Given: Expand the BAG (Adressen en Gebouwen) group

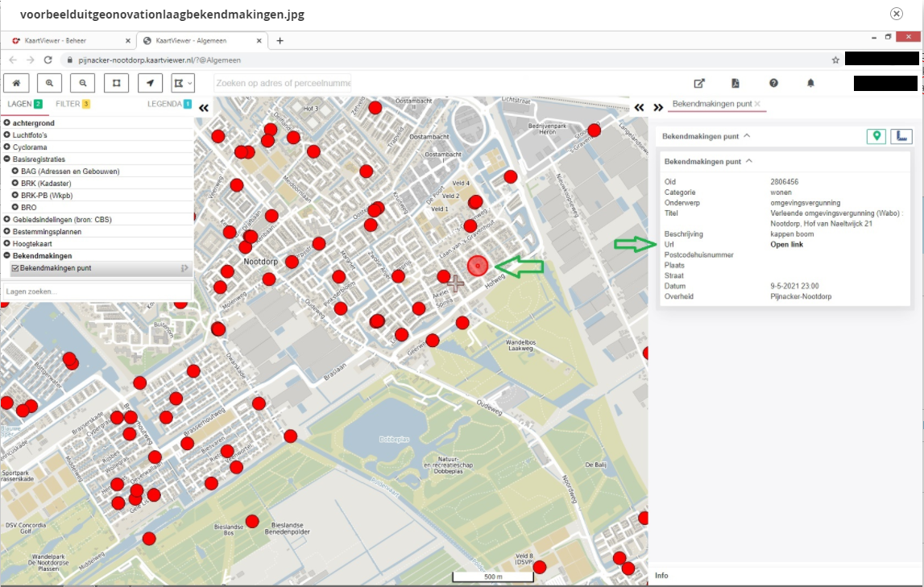Looking at the screenshot, I should [15, 172].
